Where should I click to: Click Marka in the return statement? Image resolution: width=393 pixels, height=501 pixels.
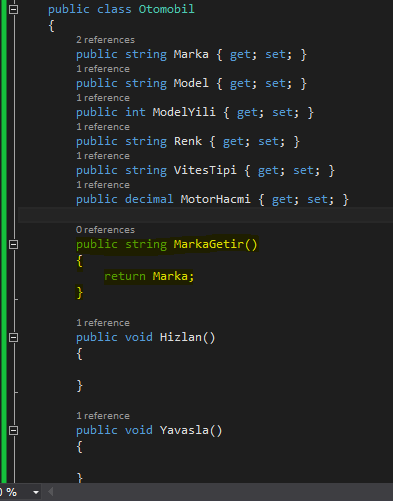pos(170,276)
